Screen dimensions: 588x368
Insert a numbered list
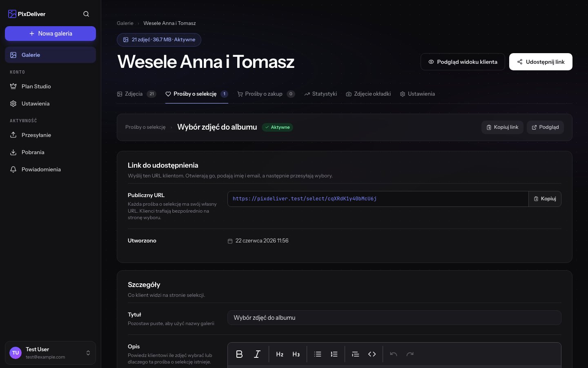(x=334, y=354)
